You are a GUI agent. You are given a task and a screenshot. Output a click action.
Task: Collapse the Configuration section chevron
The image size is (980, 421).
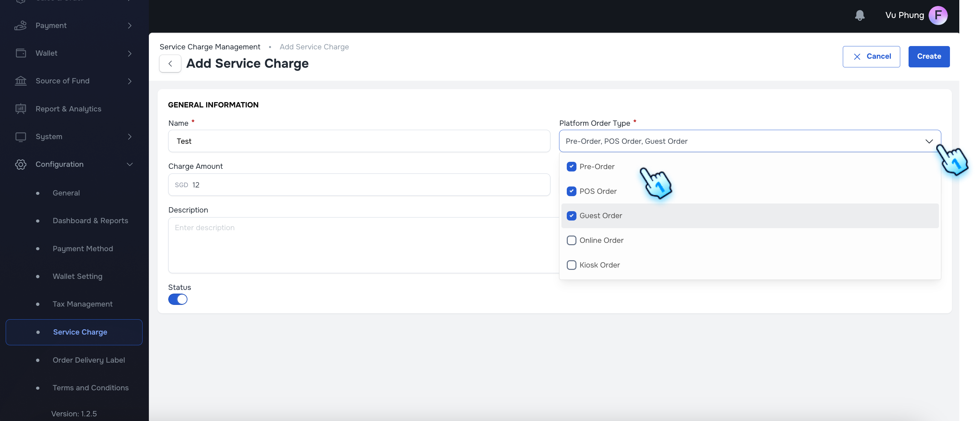point(130,164)
